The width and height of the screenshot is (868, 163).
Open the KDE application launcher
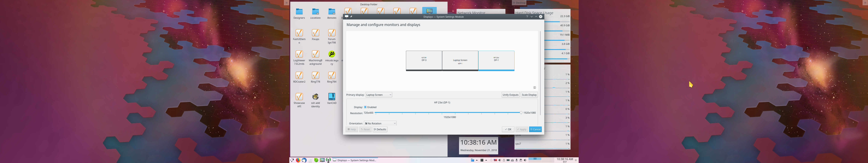292,160
